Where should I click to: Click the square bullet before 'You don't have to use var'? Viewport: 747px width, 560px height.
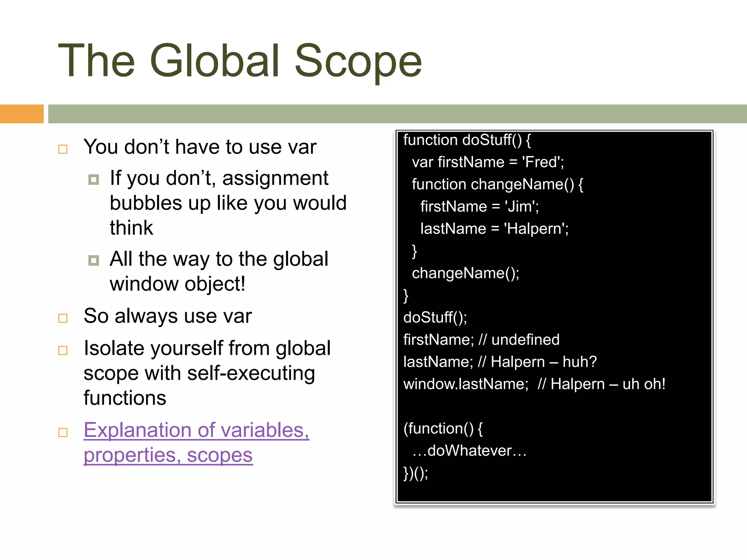pos(63,149)
